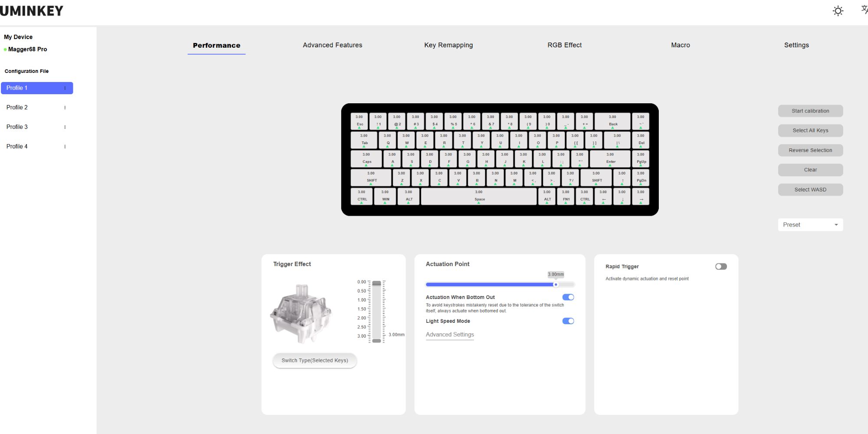Open Switch Type(Selected Keys) selector
This screenshot has width=868, height=434.
click(315, 361)
